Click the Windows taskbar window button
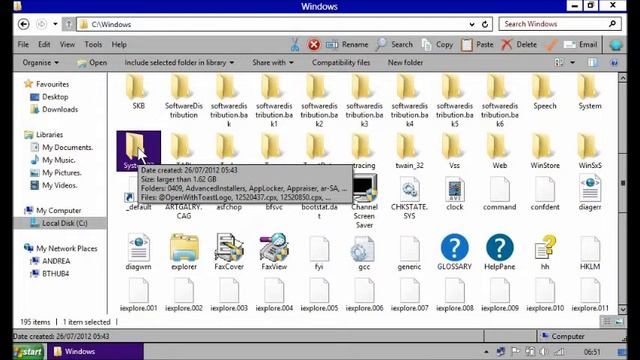Screen dimensions: 640x360 (x=95, y=352)
